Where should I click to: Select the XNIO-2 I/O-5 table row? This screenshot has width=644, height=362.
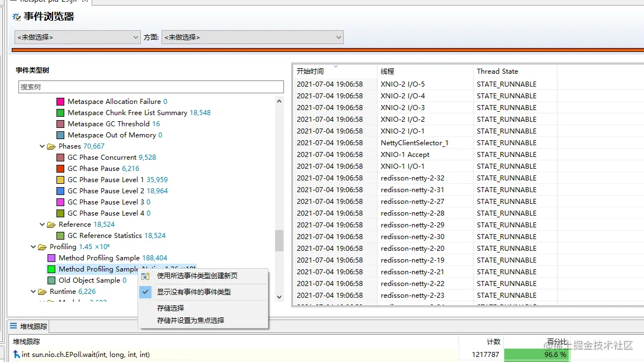tap(468, 84)
